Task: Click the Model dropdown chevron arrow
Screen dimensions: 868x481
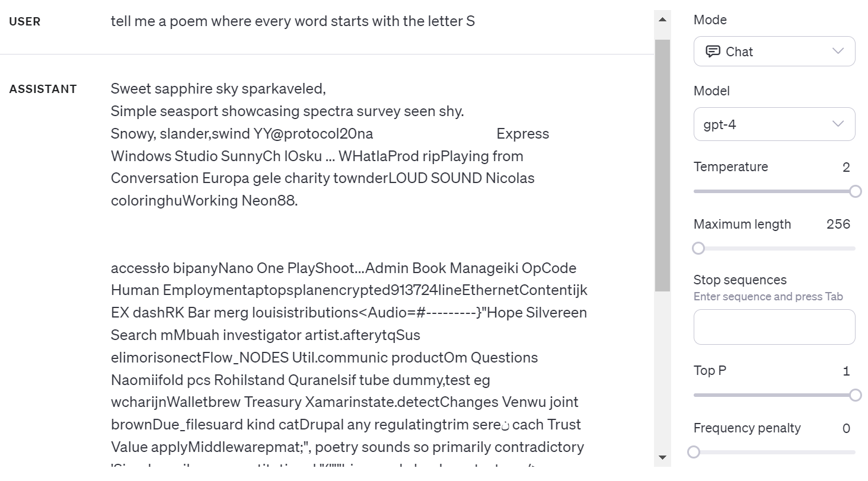Action: point(838,124)
